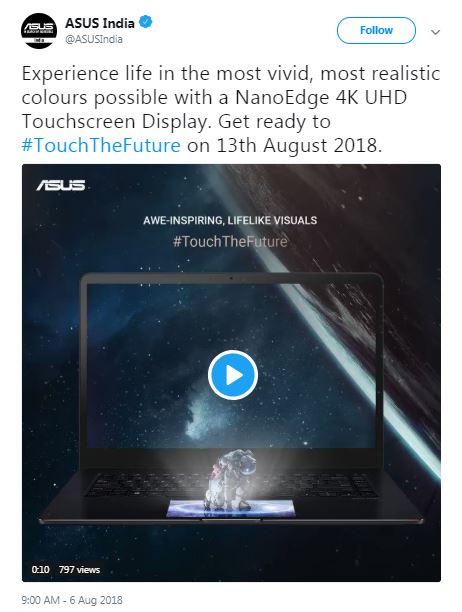Click the #TouchTheFuture text inside the video
This screenshot has height=612, width=462.
(x=230, y=241)
